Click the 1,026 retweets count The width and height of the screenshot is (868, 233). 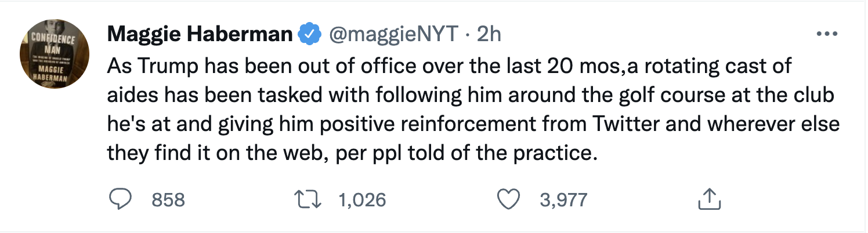361,200
